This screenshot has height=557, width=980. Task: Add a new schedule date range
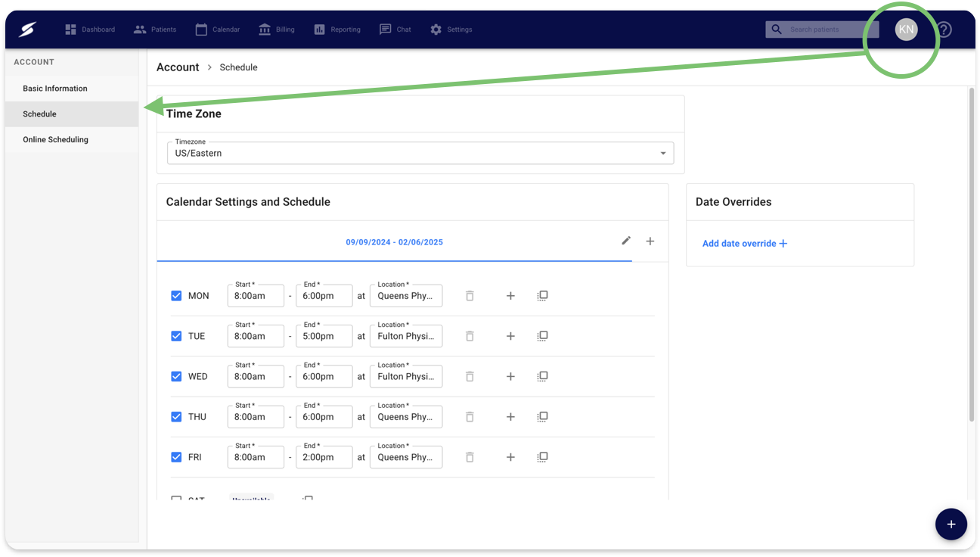click(650, 241)
